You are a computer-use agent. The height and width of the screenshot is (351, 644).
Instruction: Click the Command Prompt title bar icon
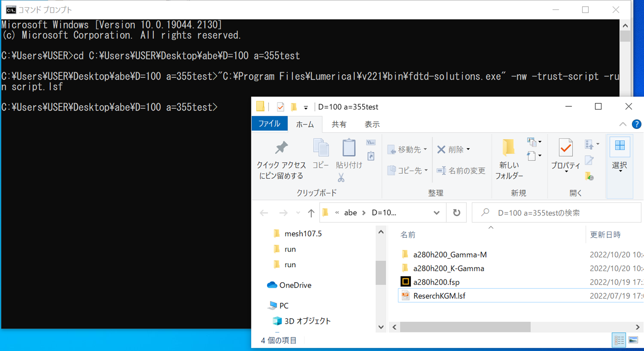coord(11,9)
